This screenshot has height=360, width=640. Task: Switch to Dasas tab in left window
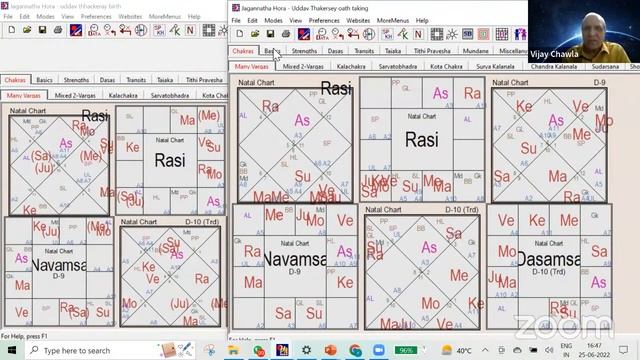click(x=107, y=80)
